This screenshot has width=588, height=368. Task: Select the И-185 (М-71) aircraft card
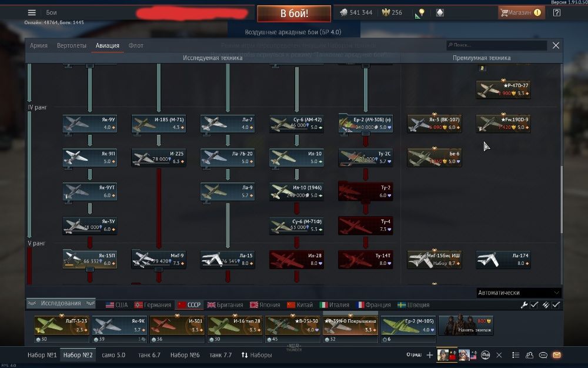coord(159,124)
